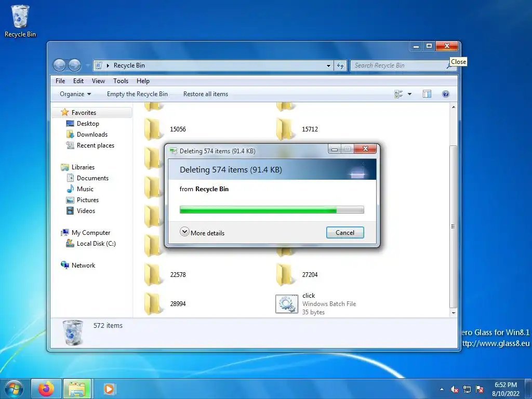Click the muted volume tray icon
The width and height of the screenshot is (532, 399).
click(x=454, y=389)
